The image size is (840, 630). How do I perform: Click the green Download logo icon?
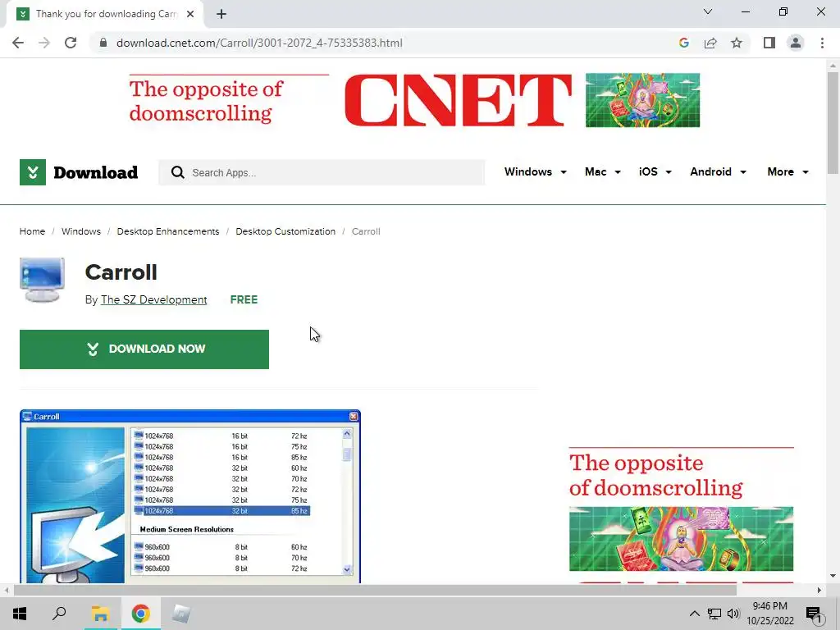(x=33, y=172)
